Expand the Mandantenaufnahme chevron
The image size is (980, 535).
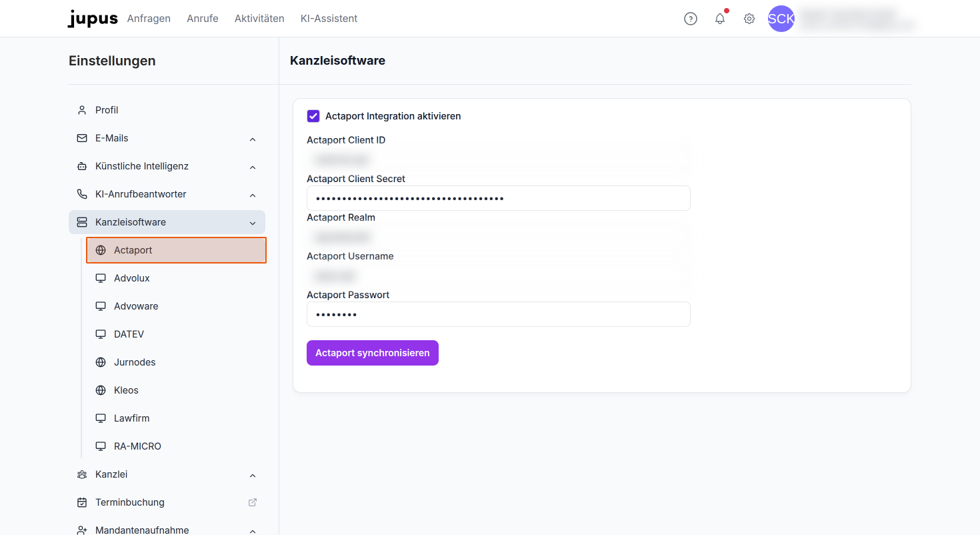[253, 531]
